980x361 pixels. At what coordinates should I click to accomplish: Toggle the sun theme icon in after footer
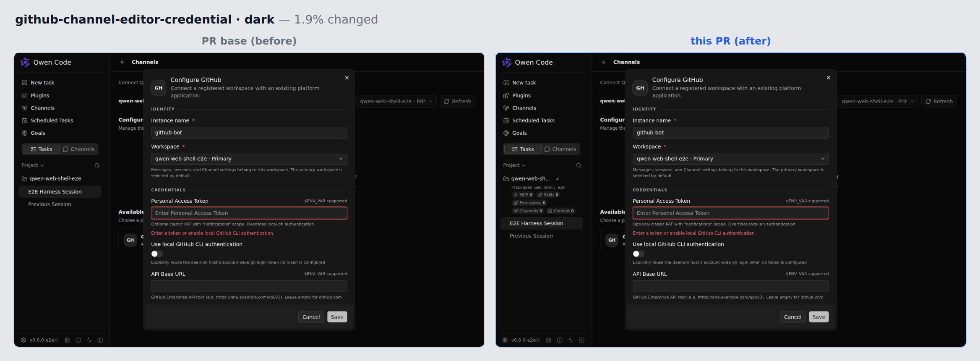(x=538, y=340)
